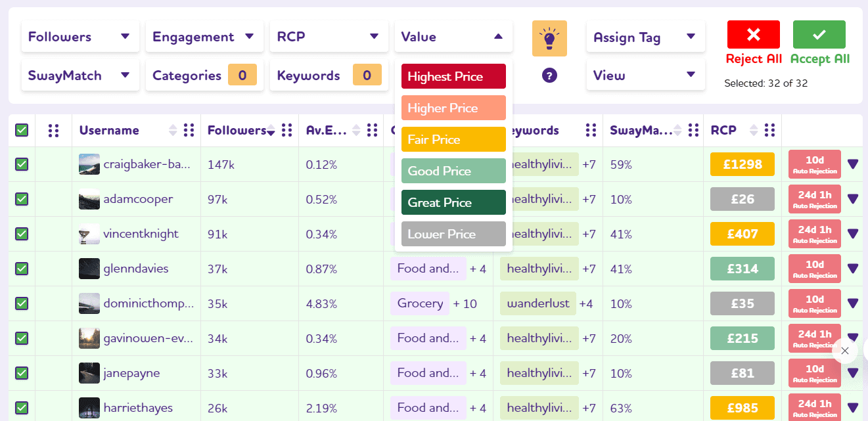Open the RCP filter dropdown
Image resolution: width=868 pixels, height=421 pixels.
pos(329,37)
